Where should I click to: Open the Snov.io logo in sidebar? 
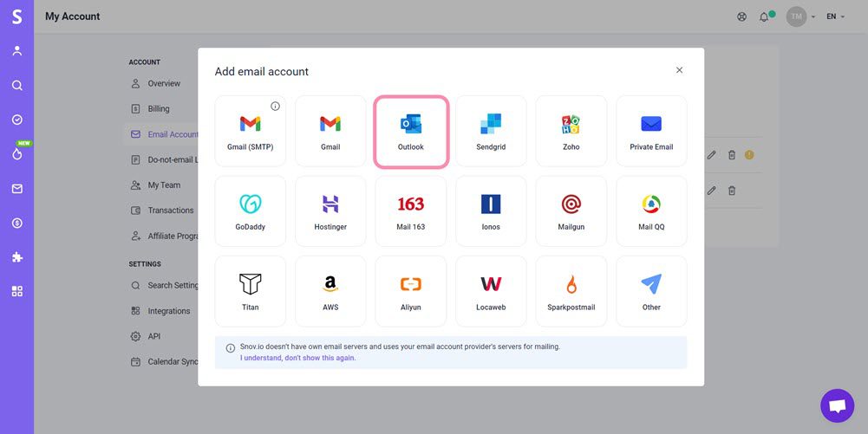17,16
